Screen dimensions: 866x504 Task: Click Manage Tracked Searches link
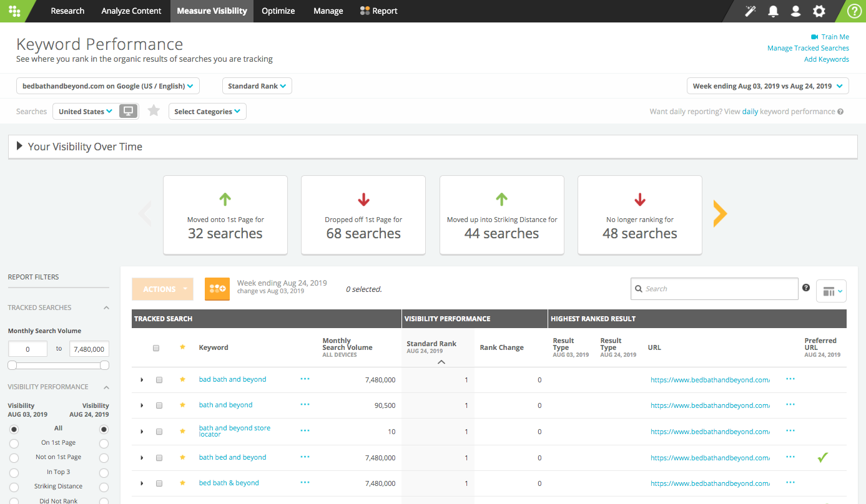click(x=808, y=48)
